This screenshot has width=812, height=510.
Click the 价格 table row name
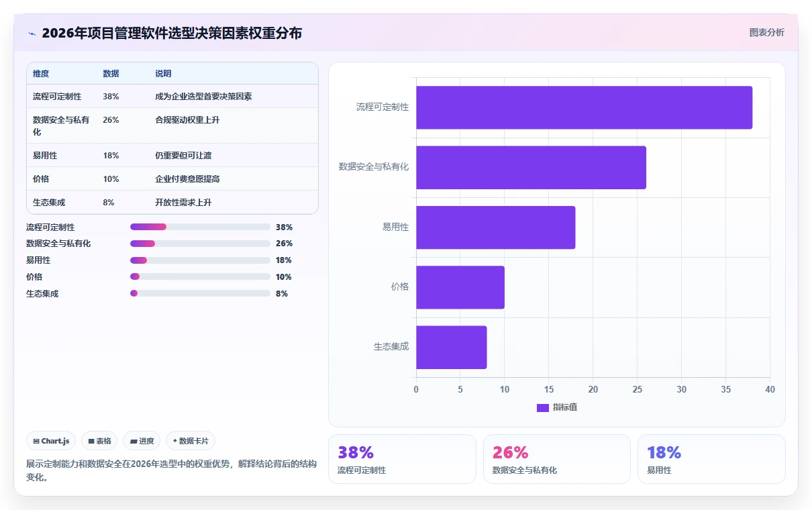tap(41, 179)
